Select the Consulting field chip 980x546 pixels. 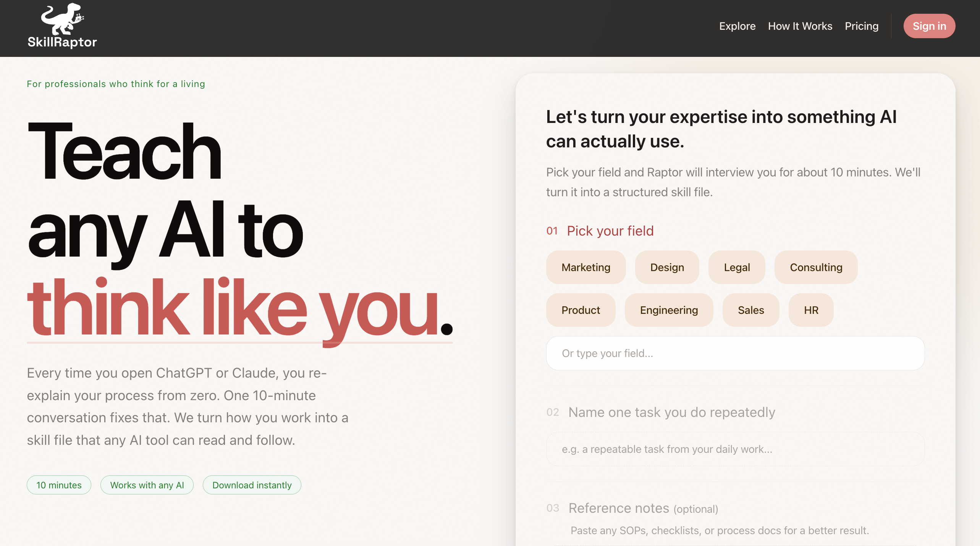[816, 267]
